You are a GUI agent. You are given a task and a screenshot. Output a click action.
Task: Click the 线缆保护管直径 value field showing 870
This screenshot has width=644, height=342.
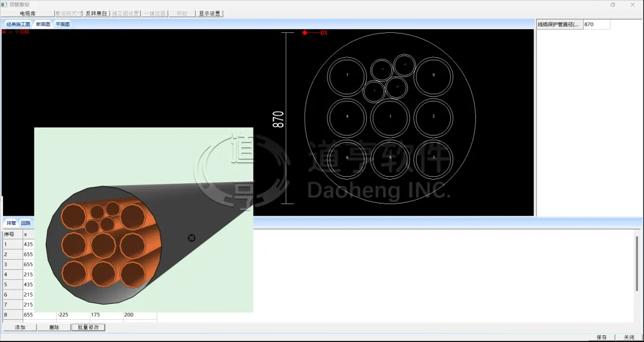coord(596,24)
